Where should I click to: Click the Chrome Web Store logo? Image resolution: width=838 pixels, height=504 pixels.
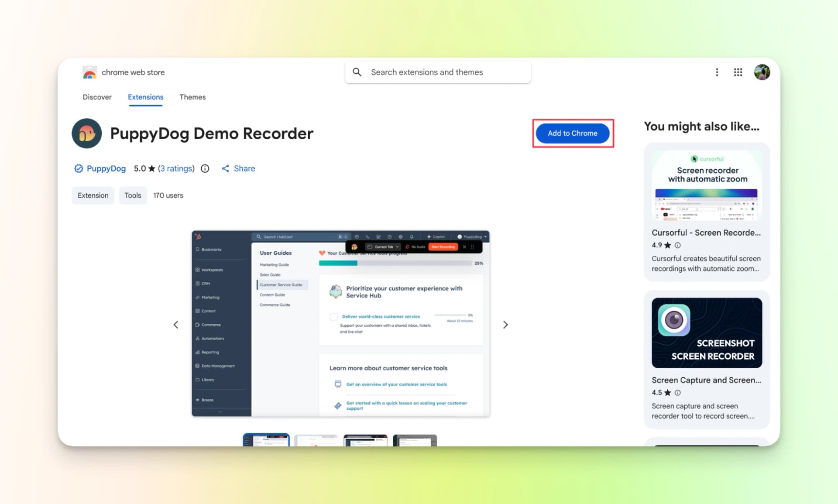pos(89,72)
